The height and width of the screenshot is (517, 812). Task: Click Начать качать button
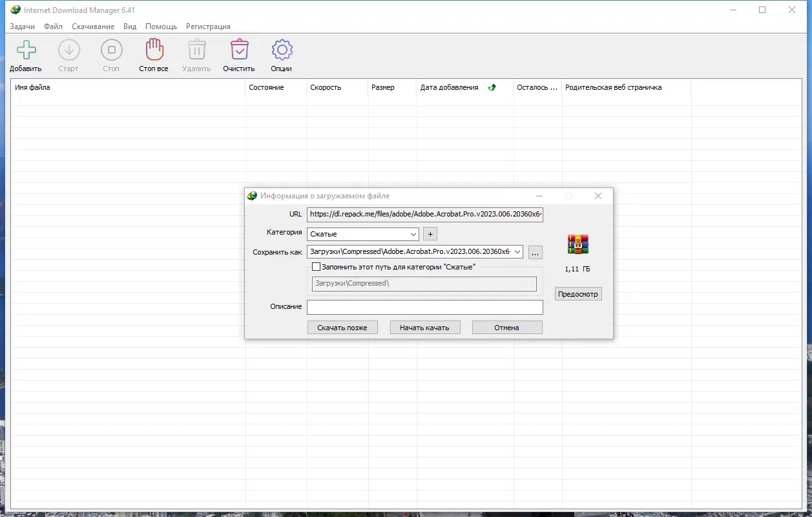pyautogui.click(x=424, y=328)
